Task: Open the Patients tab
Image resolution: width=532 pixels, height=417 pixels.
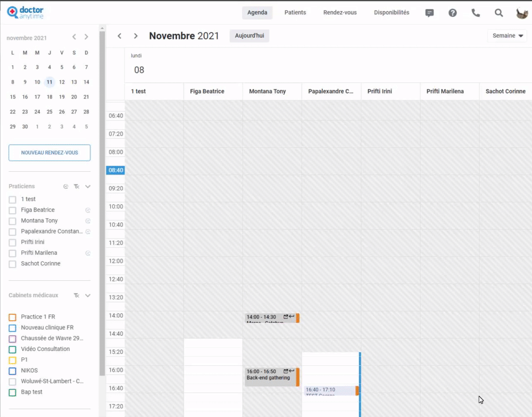Action: click(x=295, y=13)
